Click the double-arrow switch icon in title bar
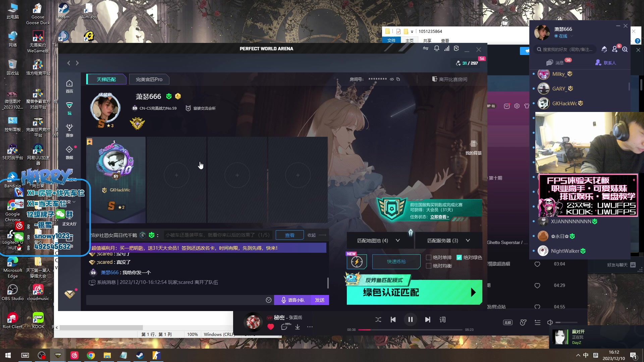644x362 pixels. click(x=426, y=49)
